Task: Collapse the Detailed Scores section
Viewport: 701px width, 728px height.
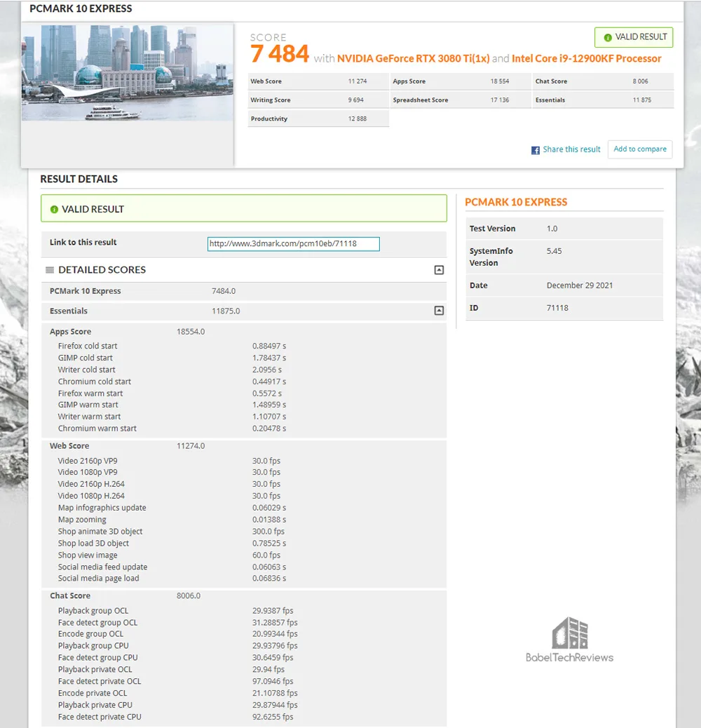Action: tap(439, 270)
